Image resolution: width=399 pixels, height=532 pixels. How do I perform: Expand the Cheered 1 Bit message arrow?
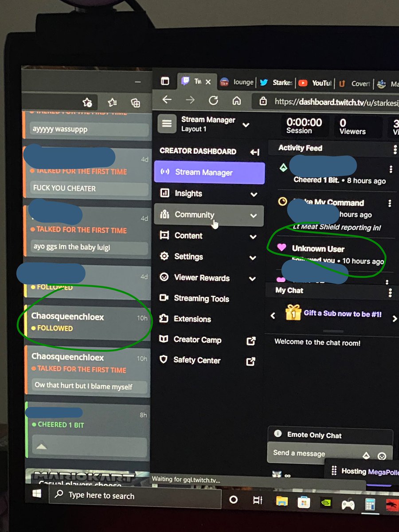pyautogui.click(x=41, y=447)
